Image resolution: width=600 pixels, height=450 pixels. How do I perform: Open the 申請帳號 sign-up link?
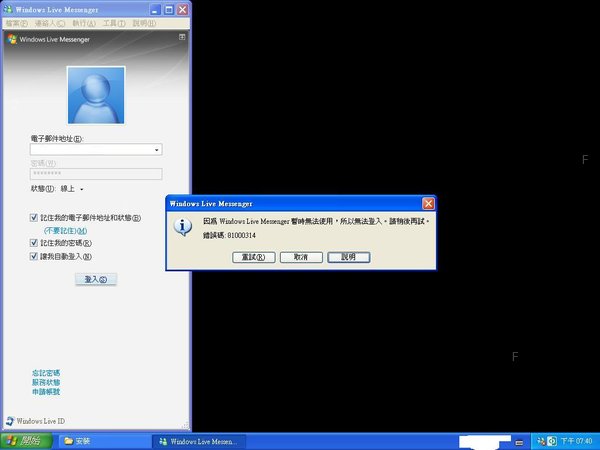coord(46,392)
